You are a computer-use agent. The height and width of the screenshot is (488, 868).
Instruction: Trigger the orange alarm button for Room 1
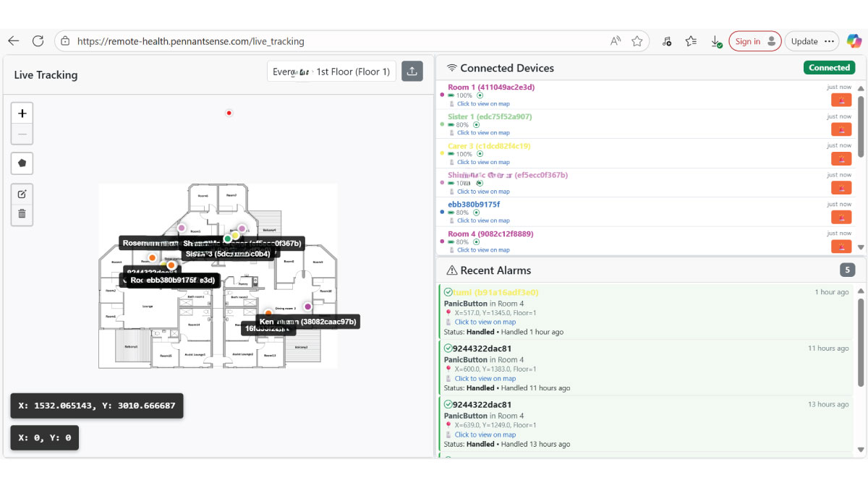click(841, 100)
